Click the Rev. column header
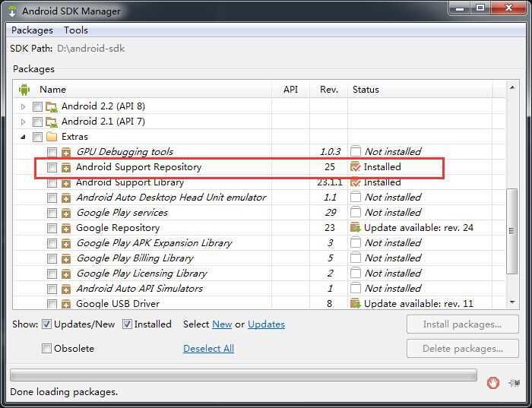 coord(329,90)
